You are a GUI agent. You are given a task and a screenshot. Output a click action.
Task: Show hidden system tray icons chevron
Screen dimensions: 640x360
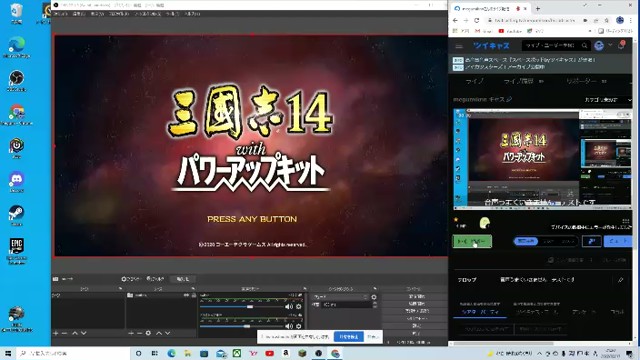pyautogui.click(x=540, y=353)
